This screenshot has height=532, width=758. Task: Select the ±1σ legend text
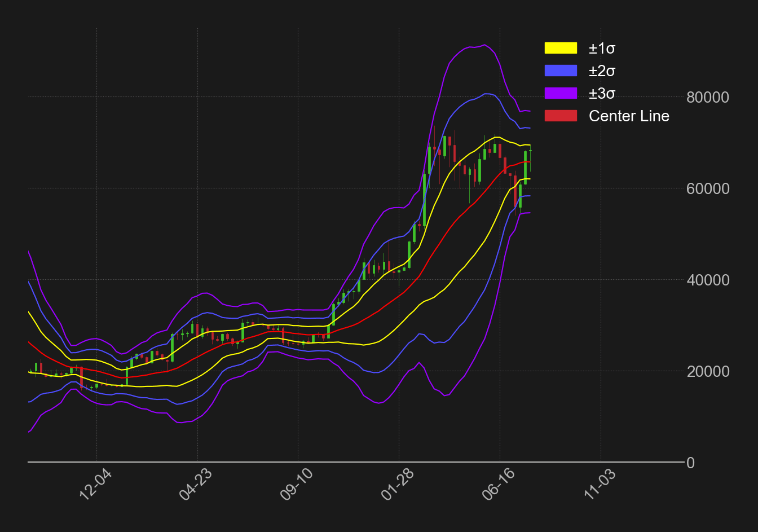click(x=602, y=49)
